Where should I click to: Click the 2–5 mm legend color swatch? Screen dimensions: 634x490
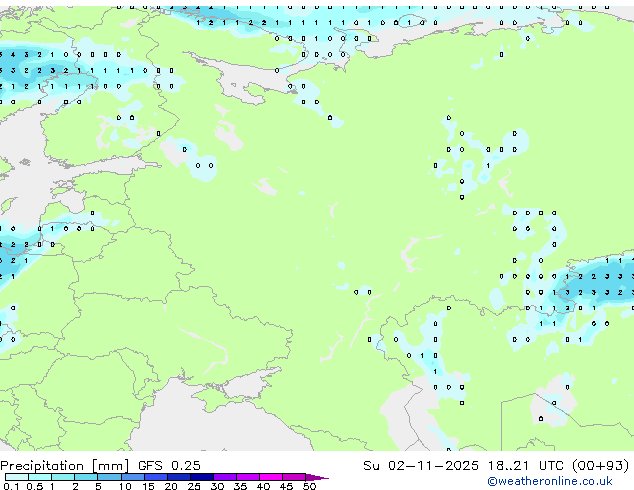86,477
